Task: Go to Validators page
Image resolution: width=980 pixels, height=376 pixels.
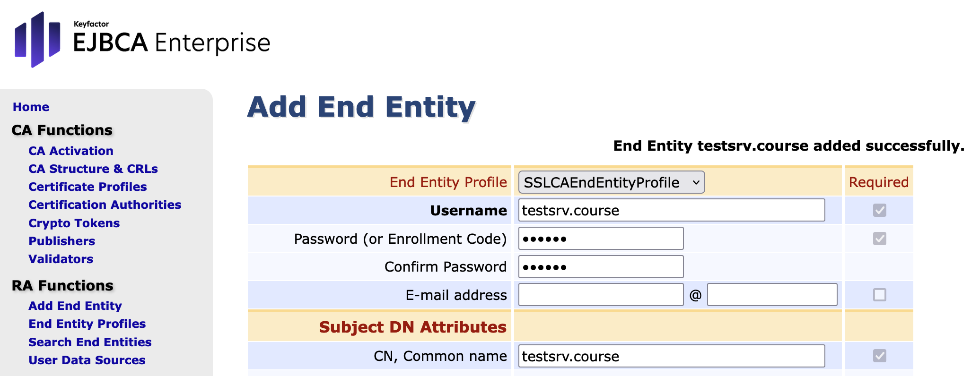Action: tap(61, 259)
